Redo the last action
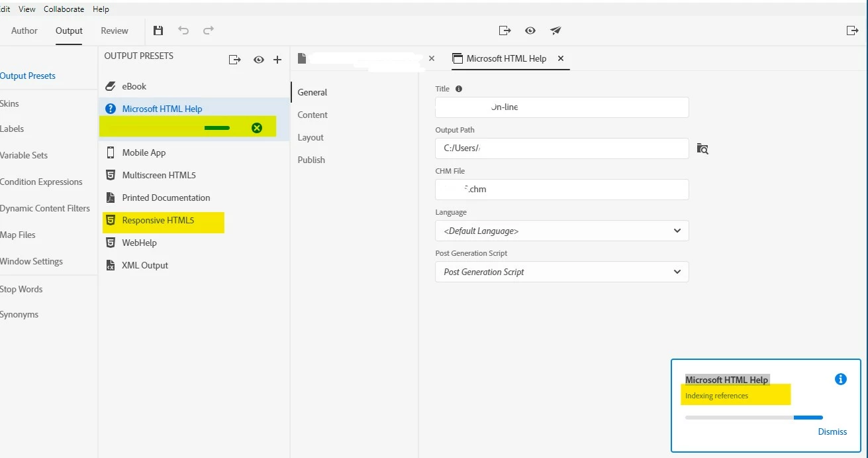This screenshot has height=458, width=868. [x=209, y=30]
